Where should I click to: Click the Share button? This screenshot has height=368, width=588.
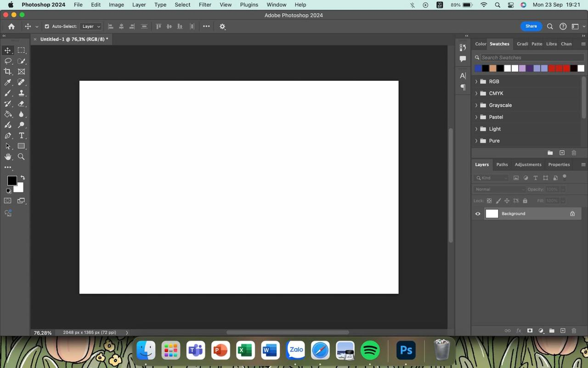(x=531, y=26)
